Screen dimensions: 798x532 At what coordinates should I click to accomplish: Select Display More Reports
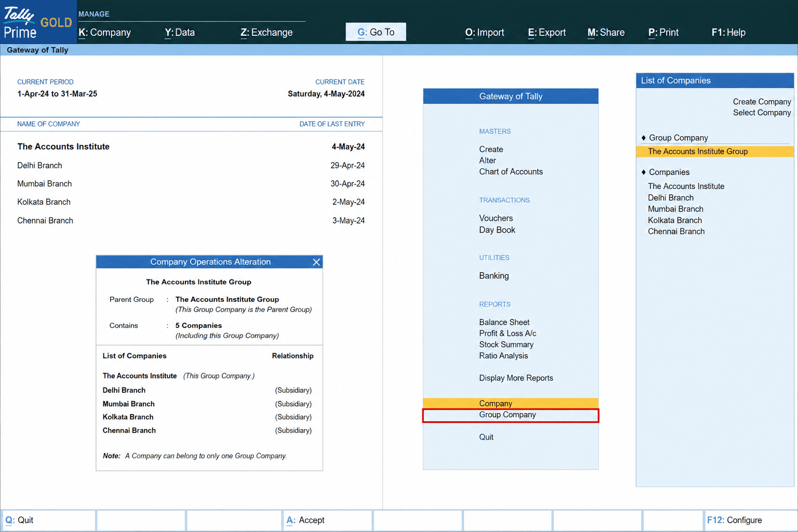click(x=516, y=378)
